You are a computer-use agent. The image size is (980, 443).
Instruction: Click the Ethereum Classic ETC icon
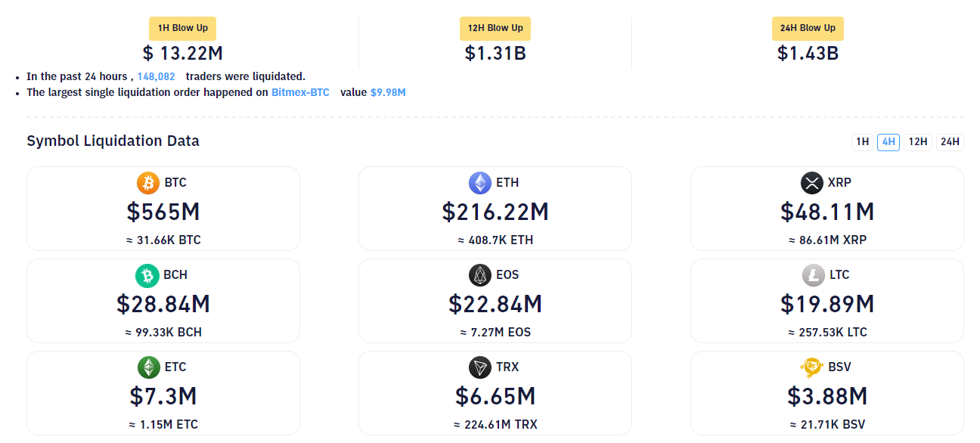(x=149, y=367)
